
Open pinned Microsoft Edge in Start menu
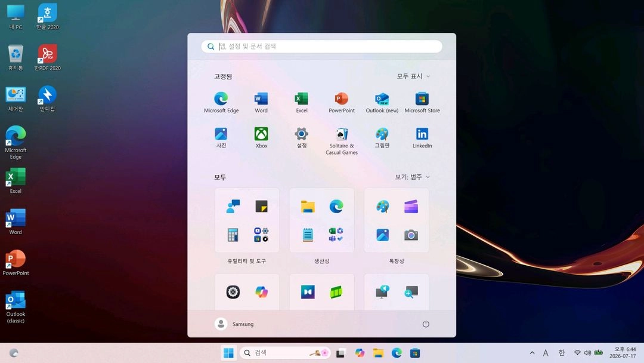(221, 102)
